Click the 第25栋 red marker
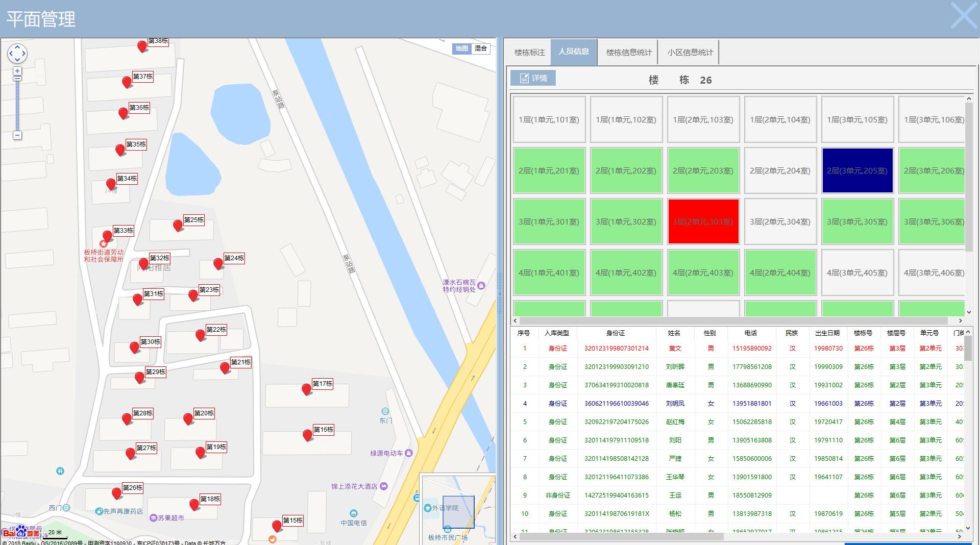Viewport: 980px width, 545px height. click(x=178, y=225)
